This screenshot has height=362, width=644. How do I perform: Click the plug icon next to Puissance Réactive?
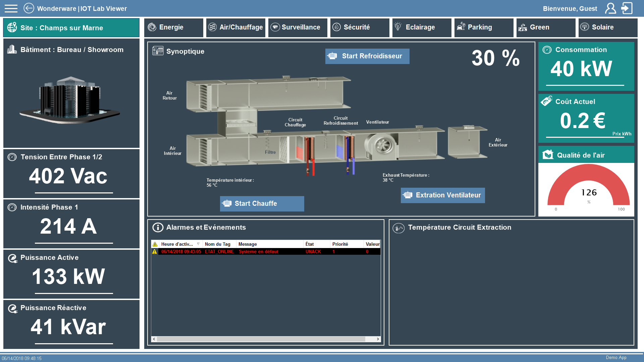pos(13,308)
